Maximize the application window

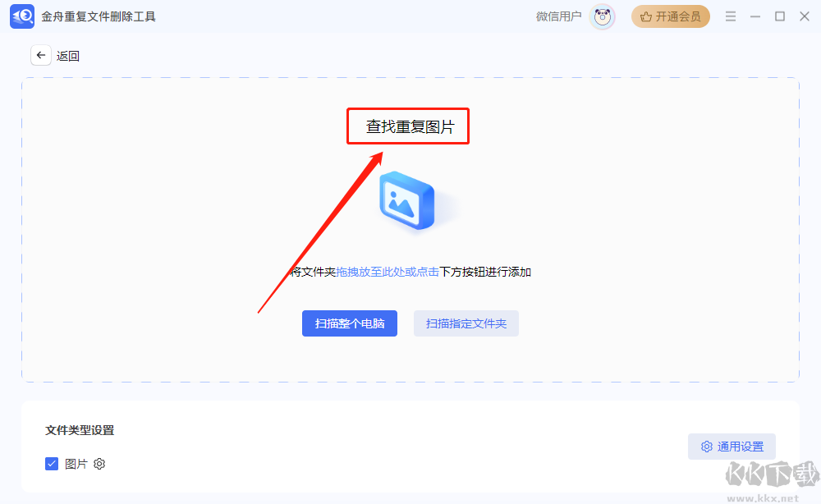pos(780,16)
